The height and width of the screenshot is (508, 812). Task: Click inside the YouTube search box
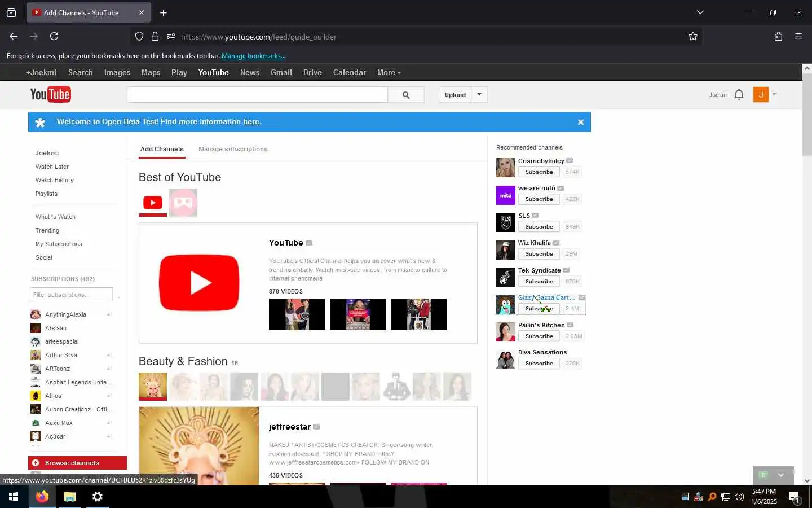click(257, 95)
